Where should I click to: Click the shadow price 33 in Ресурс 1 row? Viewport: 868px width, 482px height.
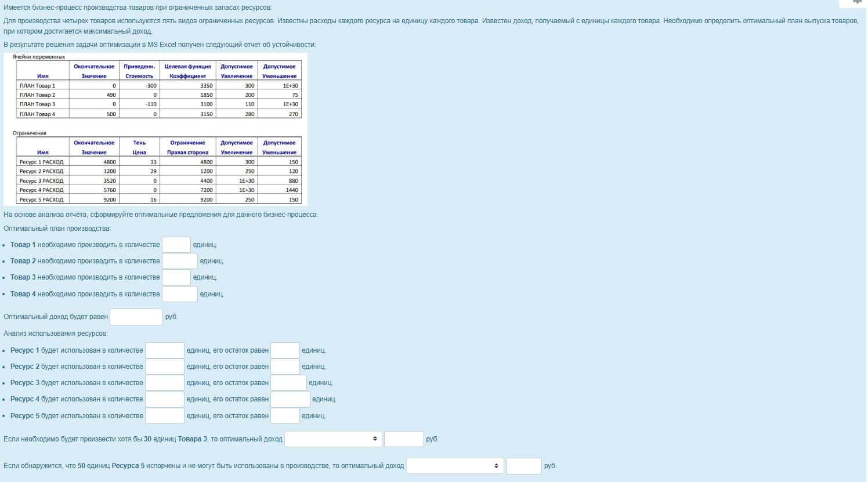click(x=153, y=162)
